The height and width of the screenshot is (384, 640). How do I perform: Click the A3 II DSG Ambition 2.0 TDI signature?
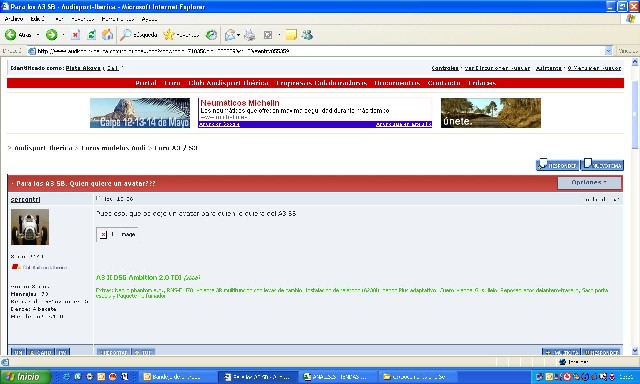pos(148,277)
